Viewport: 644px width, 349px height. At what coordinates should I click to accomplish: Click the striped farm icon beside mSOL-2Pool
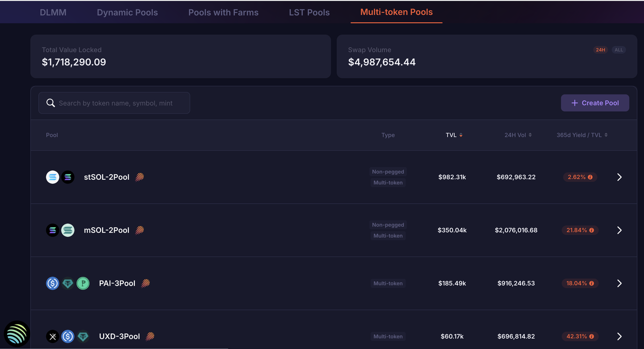tap(140, 230)
